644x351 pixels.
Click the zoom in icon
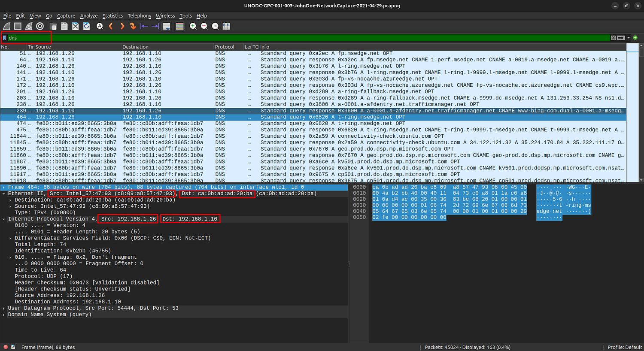(x=193, y=26)
